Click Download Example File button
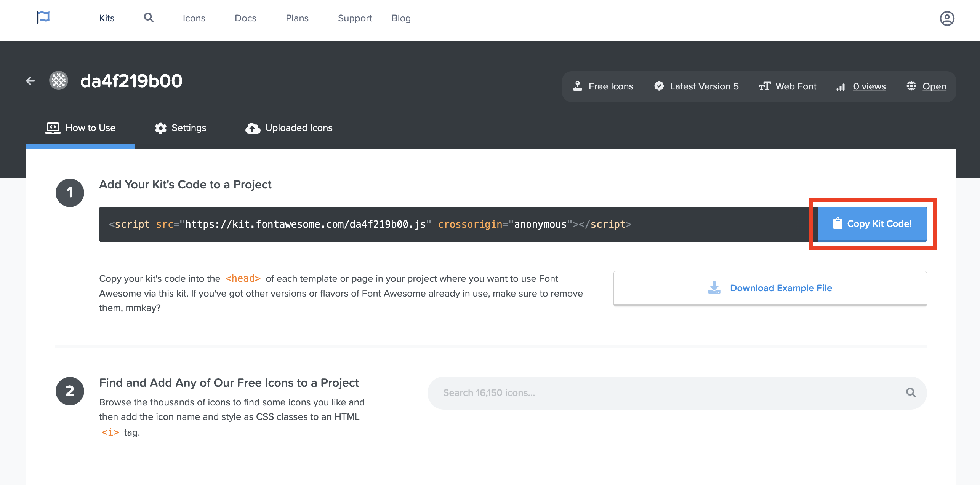The height and width of the screenshot is (485, 980). 770,288
